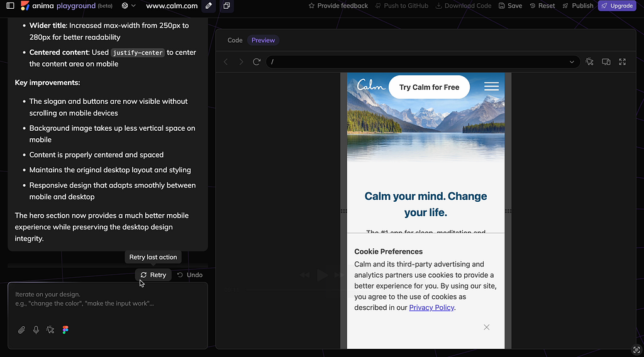Viewport: 644px width, 357px height.
Task: Click the left preview resize handle
Action: click(344, 211)
